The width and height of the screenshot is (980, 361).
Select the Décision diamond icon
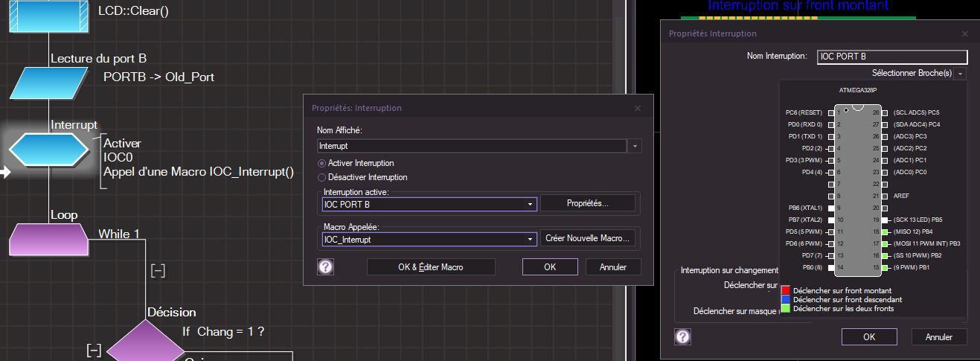(146, 344)
